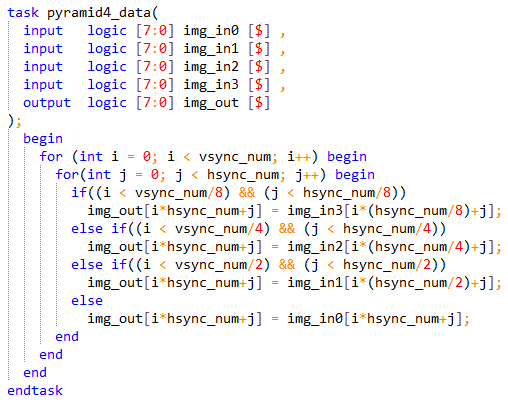Click 'i++' in the outer for loop
The image size is (508, 403).
[x=299, y=157]
